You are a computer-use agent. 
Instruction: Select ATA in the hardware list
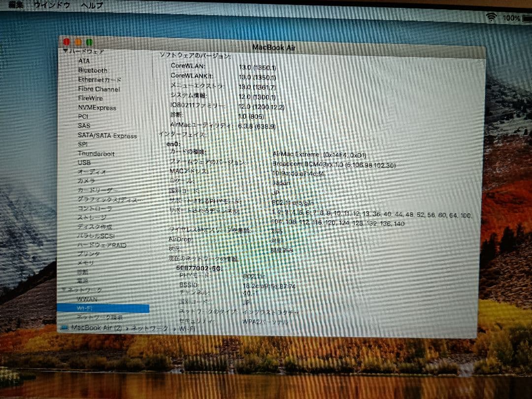point(84,61)
